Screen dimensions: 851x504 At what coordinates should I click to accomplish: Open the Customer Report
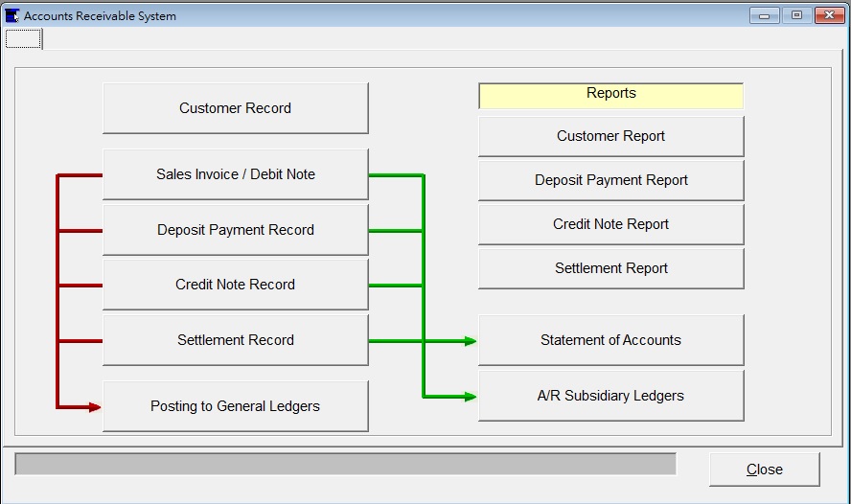(611, 136)
